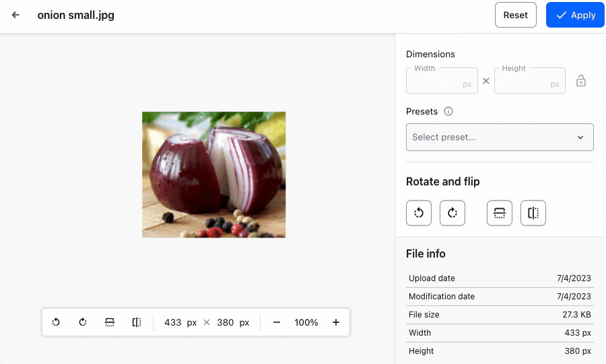Rotate right using the sidebar rotate button
Image resolution: width=606 pixels, height=364 pixels.
[x=452, y=213]
